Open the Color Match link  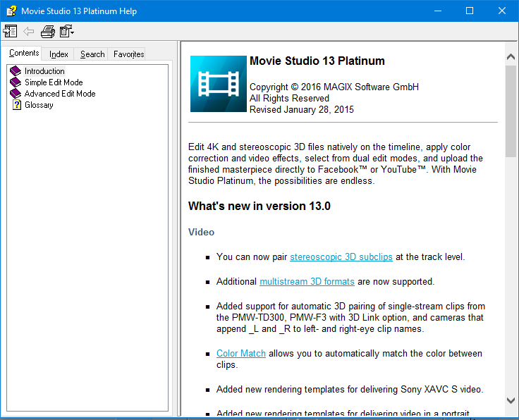(x=241, y=354)
